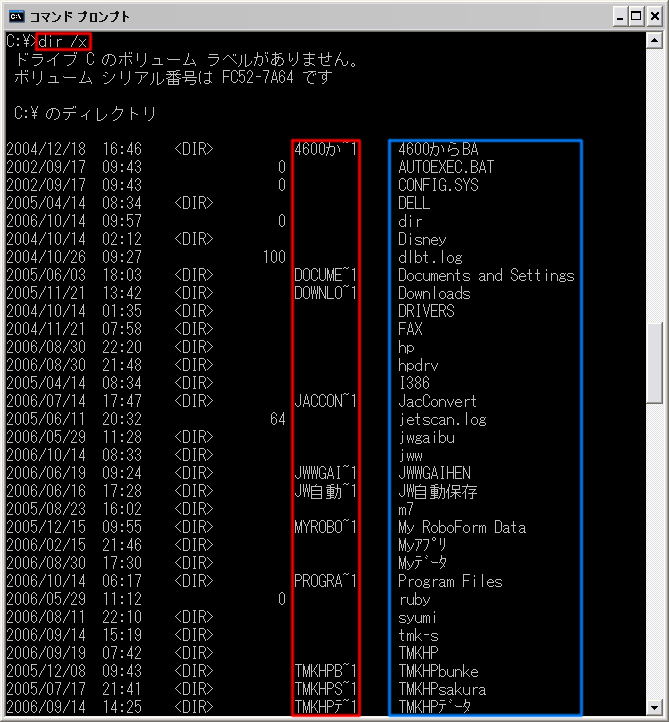Click the short name DOCUME~1
669x722 pixels.
click(x=326, y=275)
